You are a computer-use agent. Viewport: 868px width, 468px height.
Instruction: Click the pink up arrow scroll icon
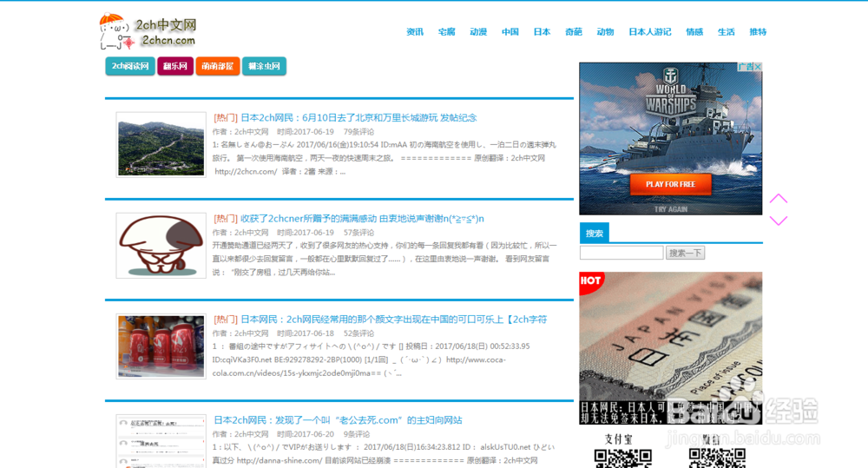click(779, 199)
